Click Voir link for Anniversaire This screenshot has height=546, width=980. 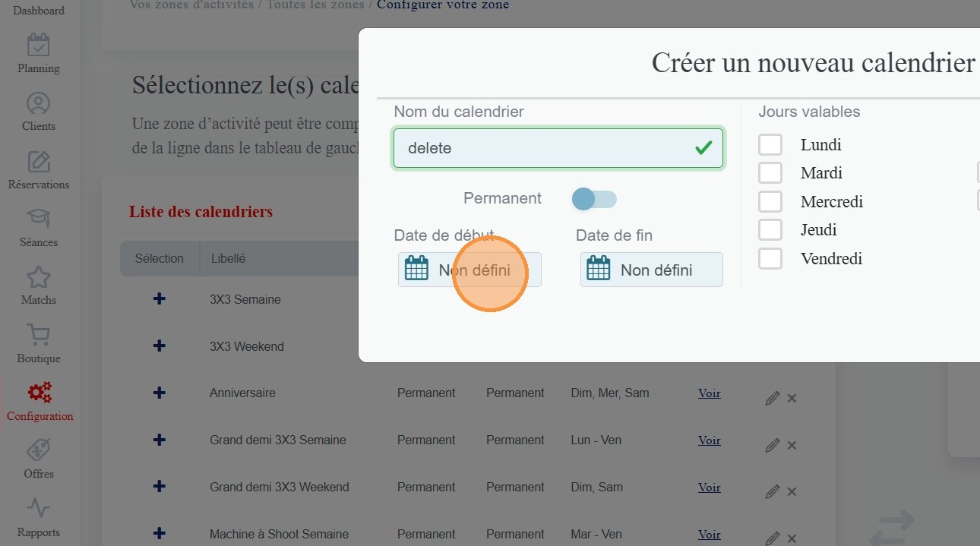[709, 393]
